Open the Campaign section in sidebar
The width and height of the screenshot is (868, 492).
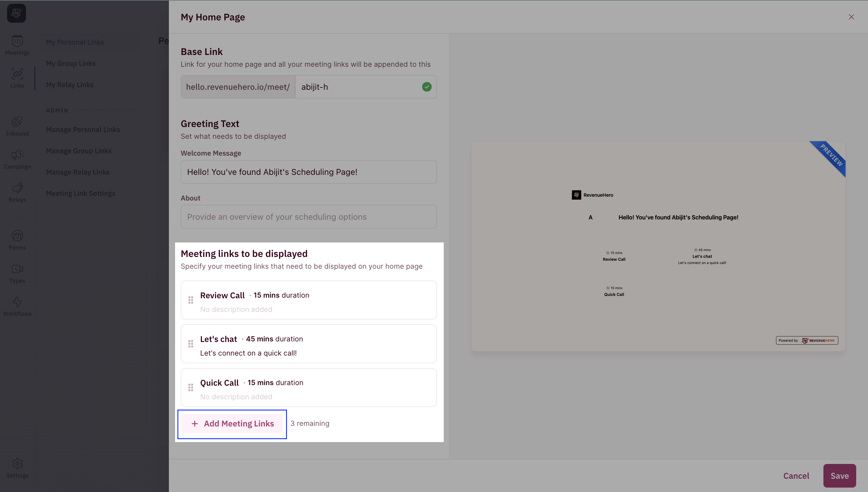click(17, 159)
